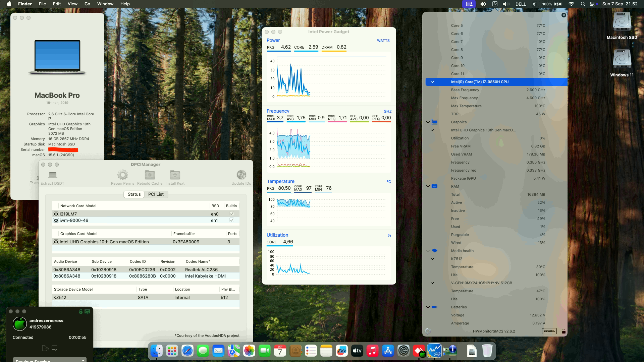Click the Framebuffer value 0x3EA50009
This screenshot has width=644, height=362.
coord(186,242)
